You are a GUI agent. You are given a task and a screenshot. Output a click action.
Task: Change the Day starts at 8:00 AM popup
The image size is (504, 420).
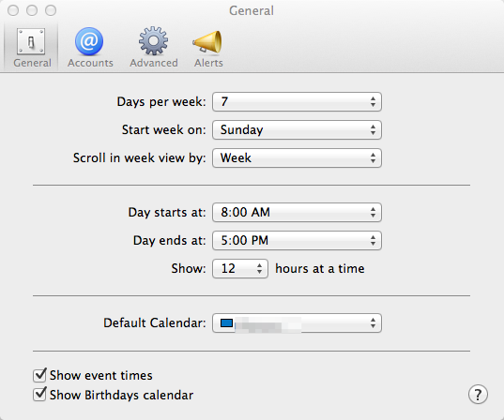tap(297, 212)
